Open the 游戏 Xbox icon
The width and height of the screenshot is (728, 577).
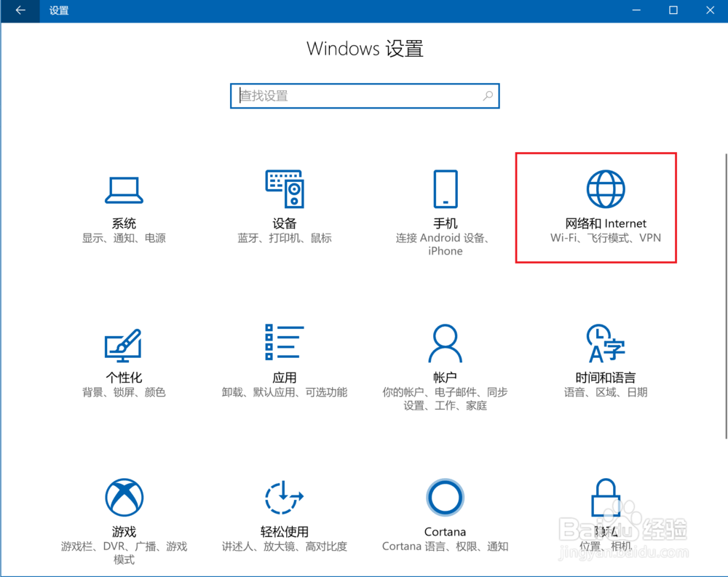[x=124, y=497]
